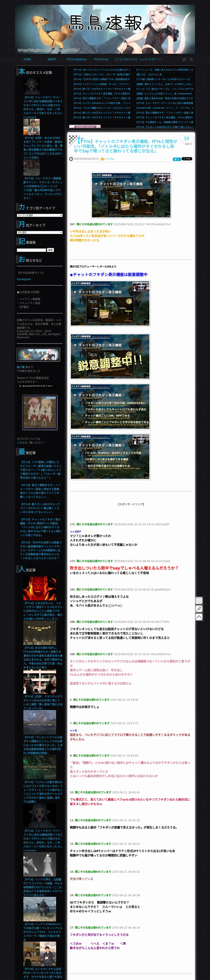Image resolution: width=210 pixels, height=980 pixels.
Task: Open エフエフ14アンテナ navigation link
Action: 126,59
